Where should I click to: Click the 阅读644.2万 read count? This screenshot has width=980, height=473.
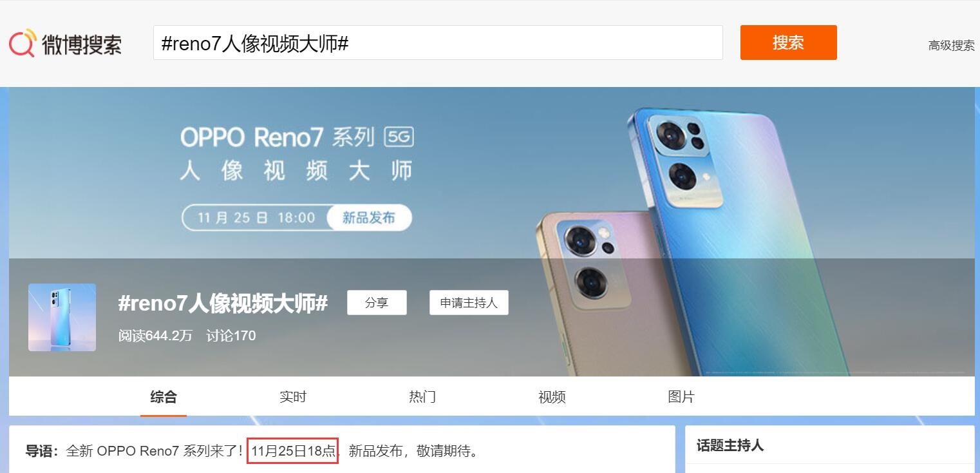(x=155, y=336)
